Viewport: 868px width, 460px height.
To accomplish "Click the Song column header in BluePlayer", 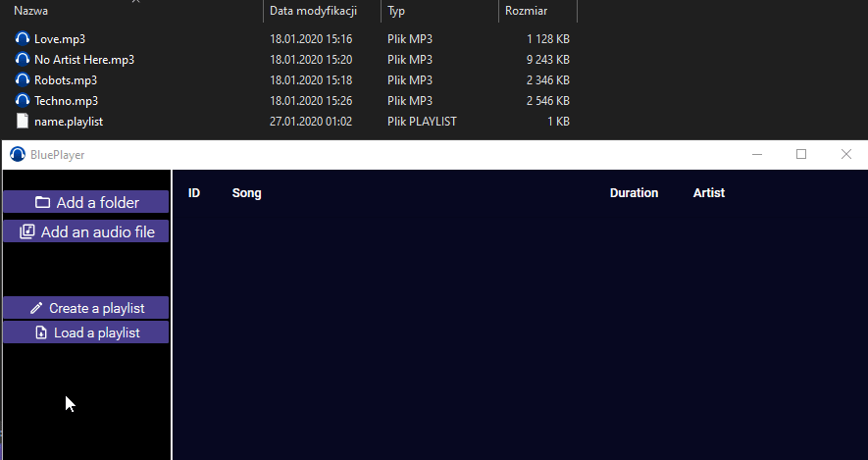I will tap(247, 193).
